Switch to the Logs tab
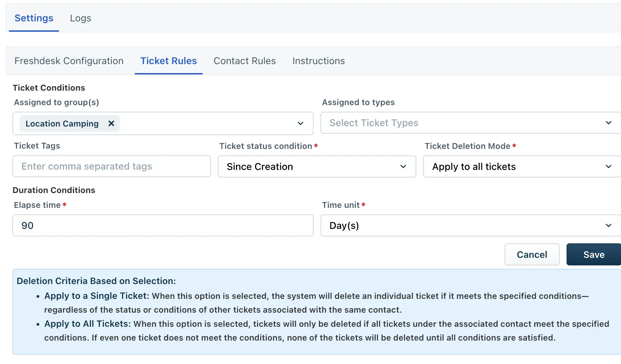 [x=80, y=18]
